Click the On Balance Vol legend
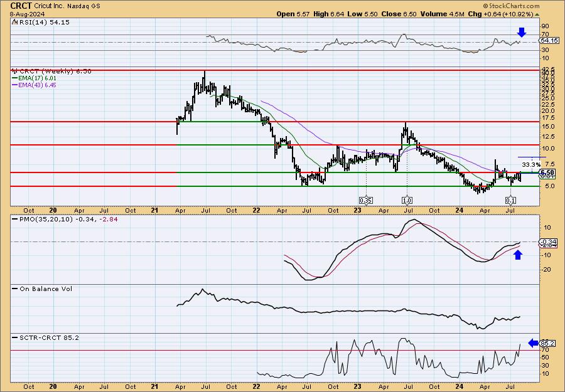This screenshot has height=392, width=565. tap(42, 289)
